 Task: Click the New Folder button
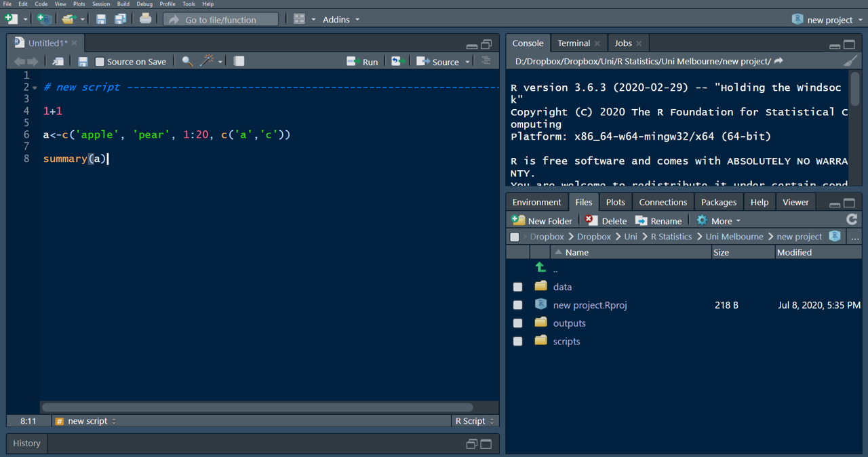click(542, 220)
